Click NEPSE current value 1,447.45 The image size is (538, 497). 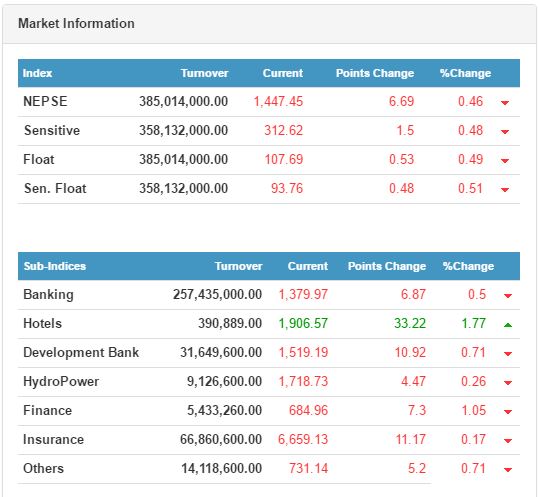click(x=278, y=102)
